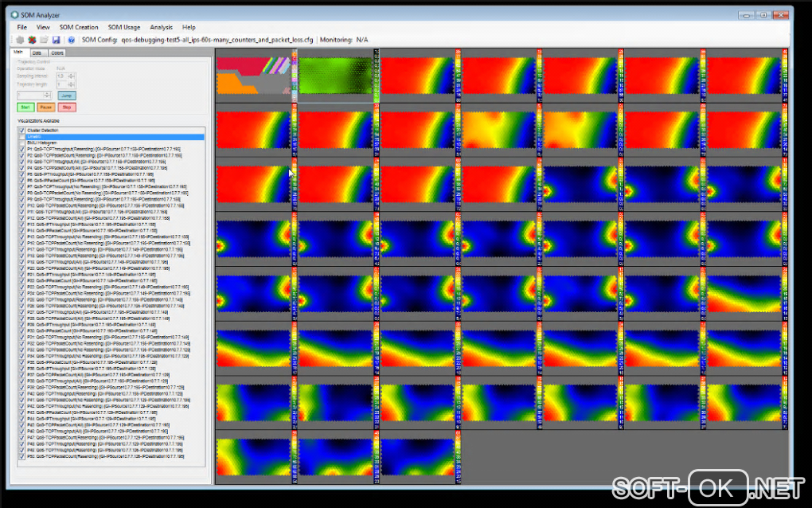Check the highlighted U-matrix checkbox
Viewport: 812px width, 508px height.
[x=21, y=137]
